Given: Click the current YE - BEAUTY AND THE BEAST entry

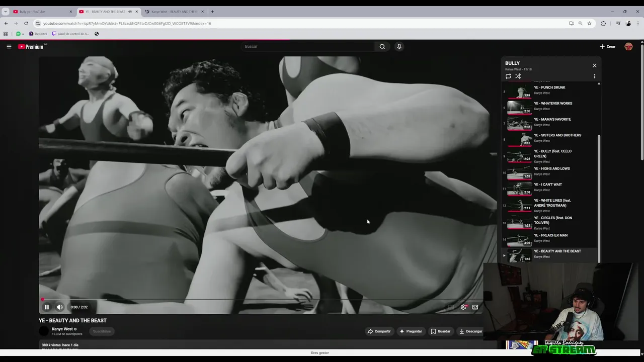Looking at the screenshot, I should click(549, 255).
